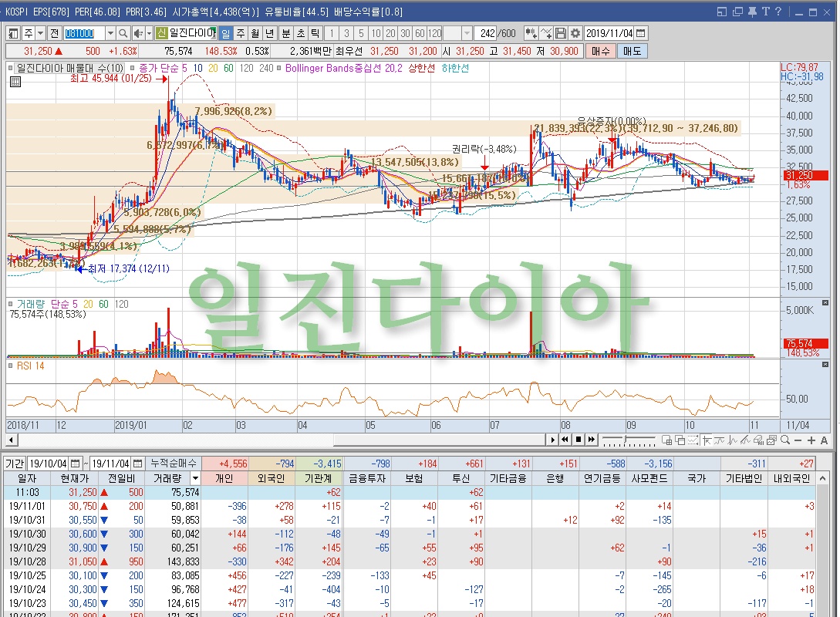Open the stock code 081000 dropdown arrow

(110, 33)
